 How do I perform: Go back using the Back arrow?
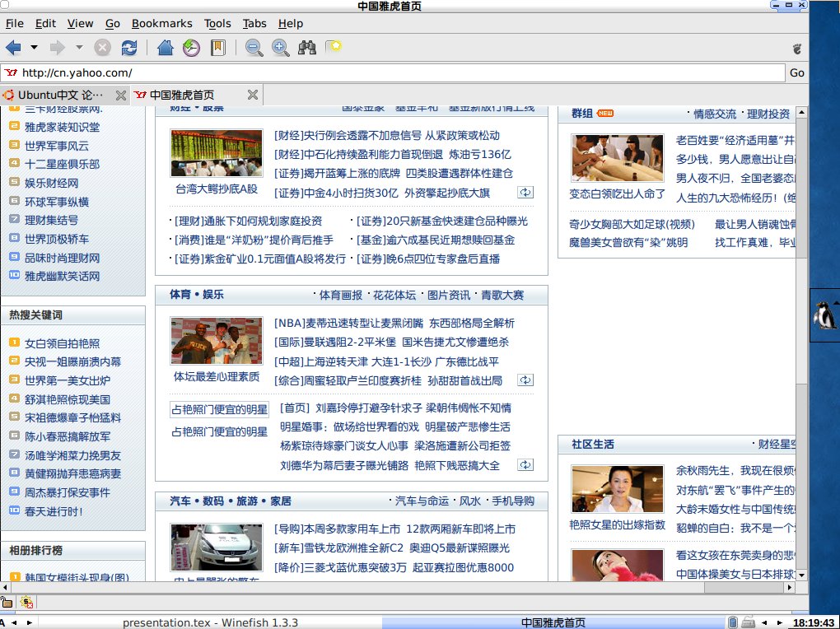[13, 48]
